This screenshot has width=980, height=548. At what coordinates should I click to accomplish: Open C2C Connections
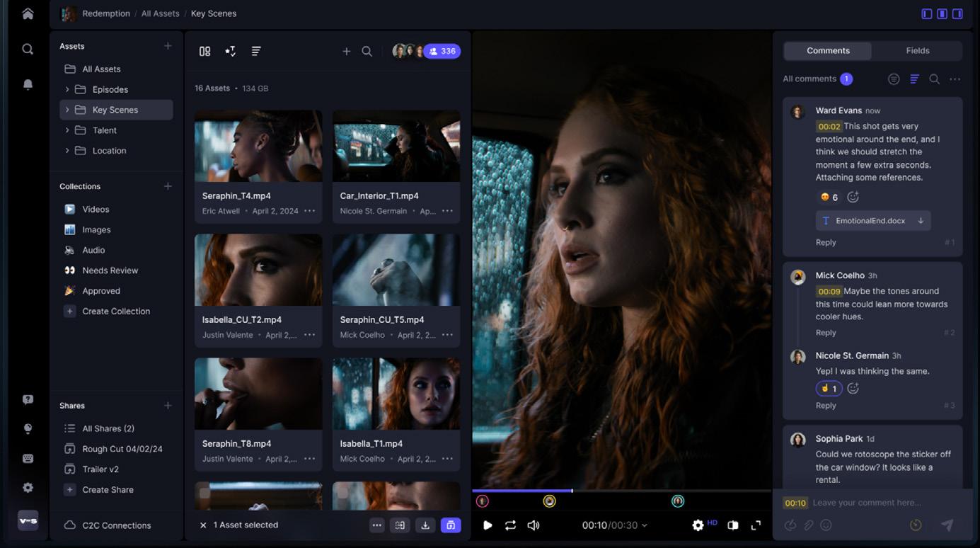click(116, 525)
